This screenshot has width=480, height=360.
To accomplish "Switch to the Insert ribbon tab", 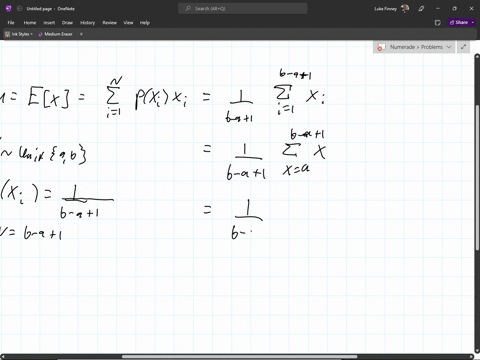I will click(49, 23).
